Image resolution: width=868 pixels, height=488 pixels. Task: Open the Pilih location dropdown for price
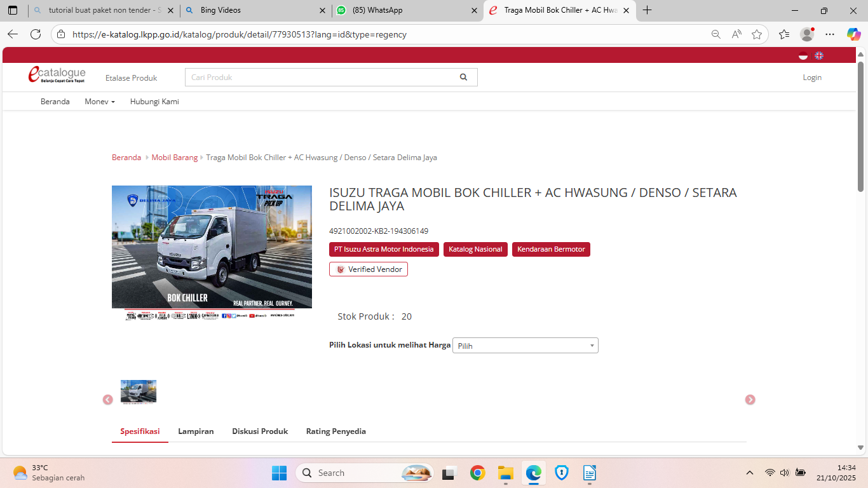(526, 346)
